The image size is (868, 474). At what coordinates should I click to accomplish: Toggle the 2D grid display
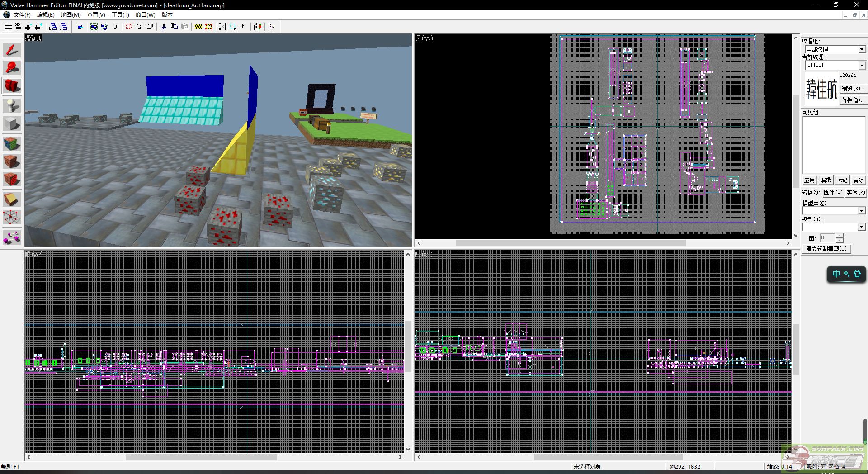tap(8, 27)
